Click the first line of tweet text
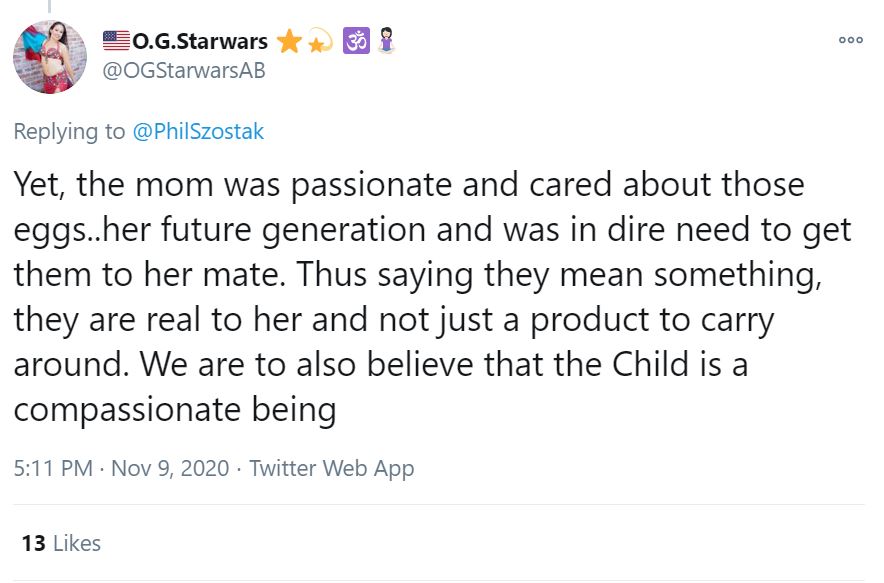Screen dimensions: 884x583 point(408,185)
